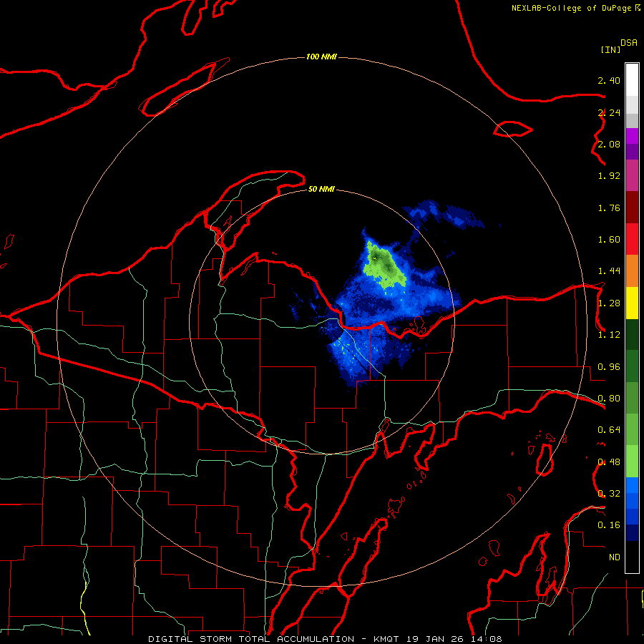Click the NEXLAB-College of DuPage credit text
This screenshot has width=644, height=644.
coord(572,8)
